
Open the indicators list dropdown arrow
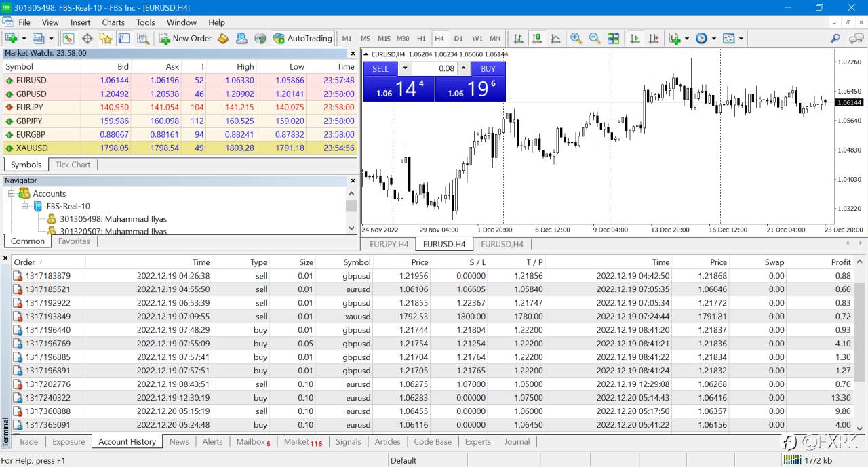pyautogui.click(x=686, y=39)
